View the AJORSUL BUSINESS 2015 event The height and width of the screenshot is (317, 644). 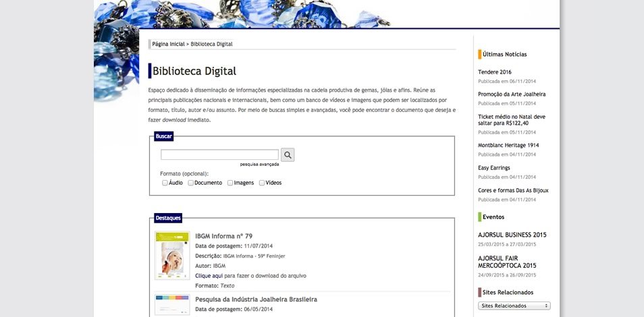(512, 235)
